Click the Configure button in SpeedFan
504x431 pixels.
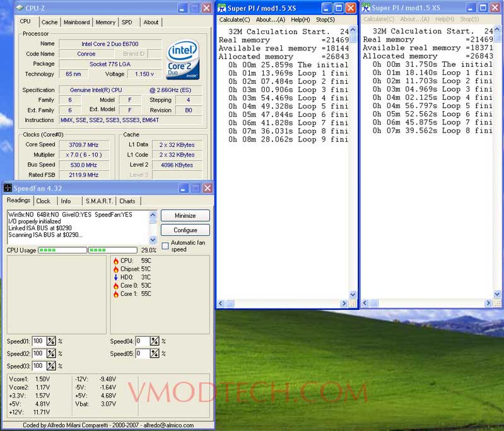(185, 230)
